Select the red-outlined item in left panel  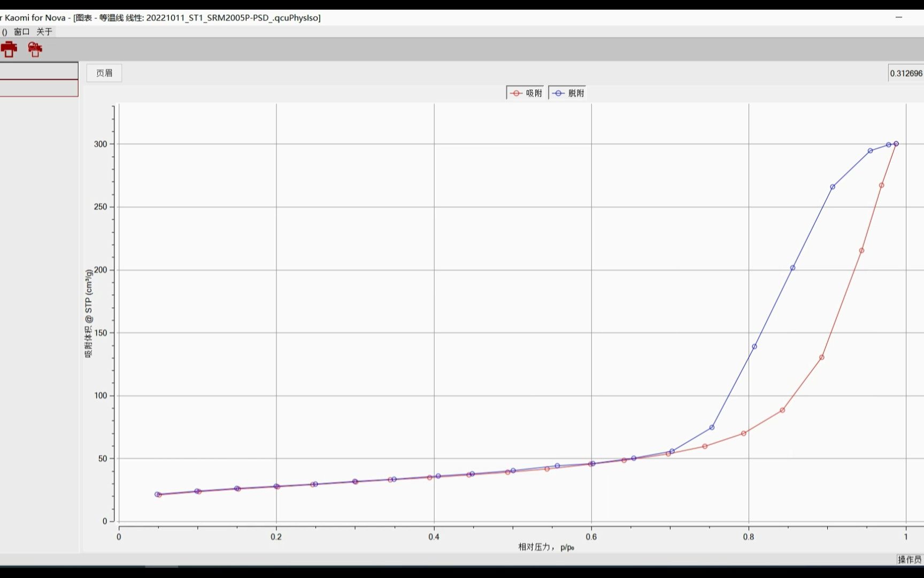tap(39, 88)
